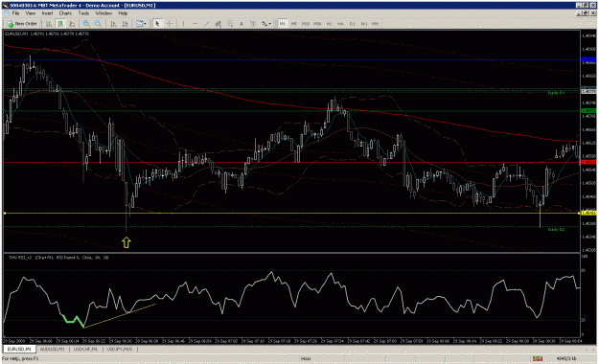Switch chart to line chart view
Image resolution: width=599 pixels, height=364 pixels.
[x=72, y=24]
